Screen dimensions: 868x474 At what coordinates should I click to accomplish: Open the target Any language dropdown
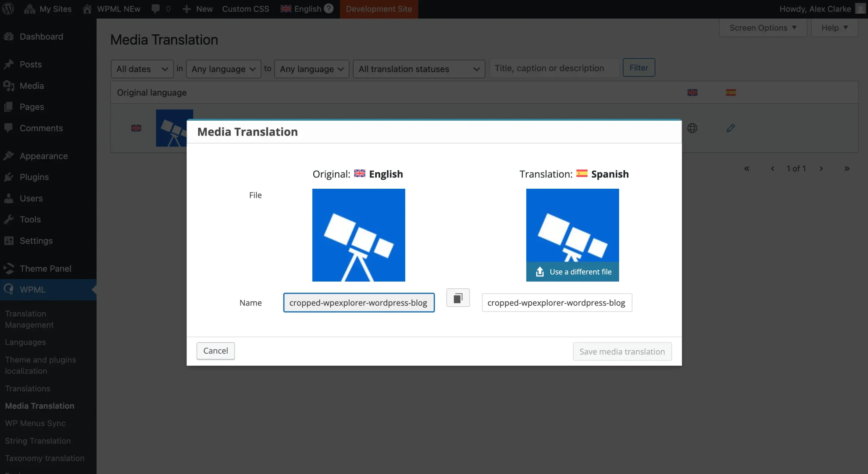(312, 69)
